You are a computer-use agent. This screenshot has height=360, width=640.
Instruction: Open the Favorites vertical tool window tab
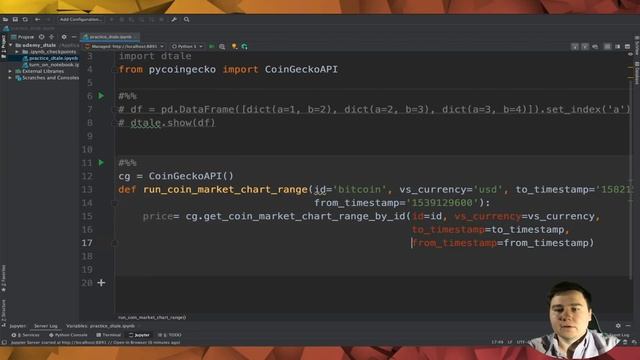tap(3, 278)
